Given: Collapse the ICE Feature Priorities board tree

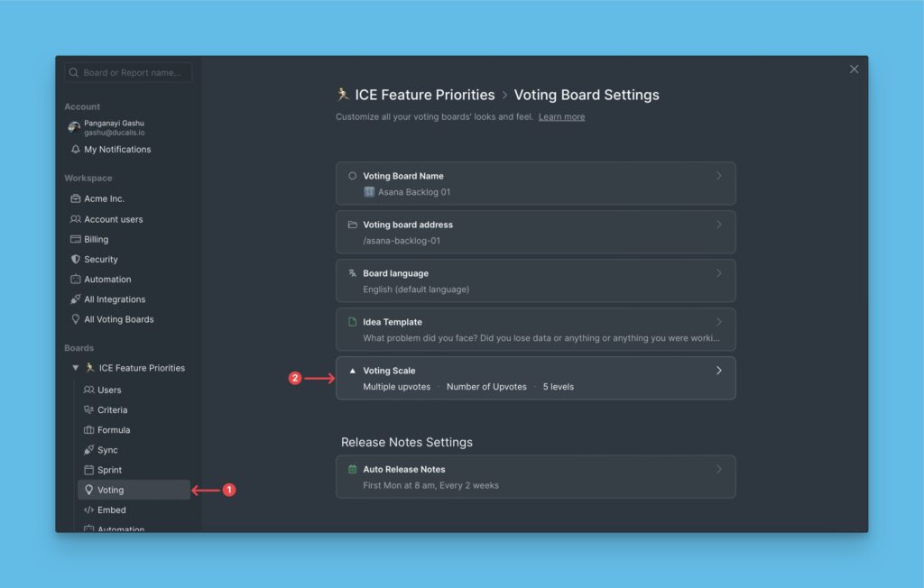Looking at the screenshot, I should tap(76, 368).
